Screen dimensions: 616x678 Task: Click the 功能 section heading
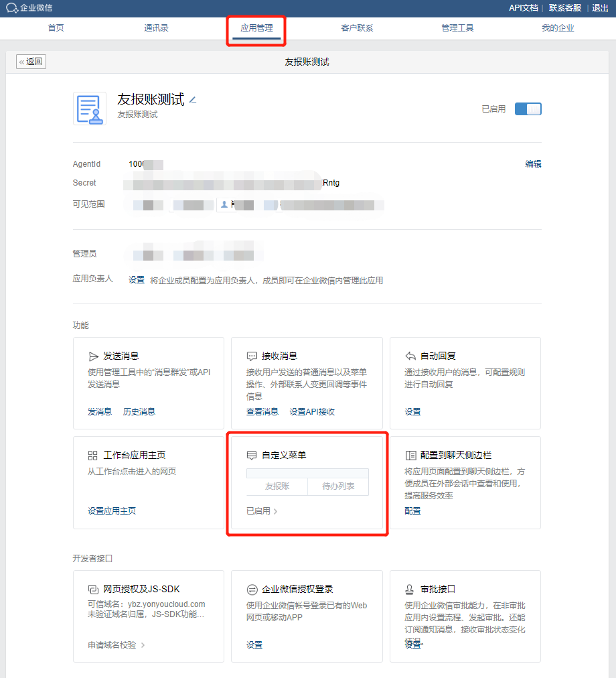click(x=81, y=325)
